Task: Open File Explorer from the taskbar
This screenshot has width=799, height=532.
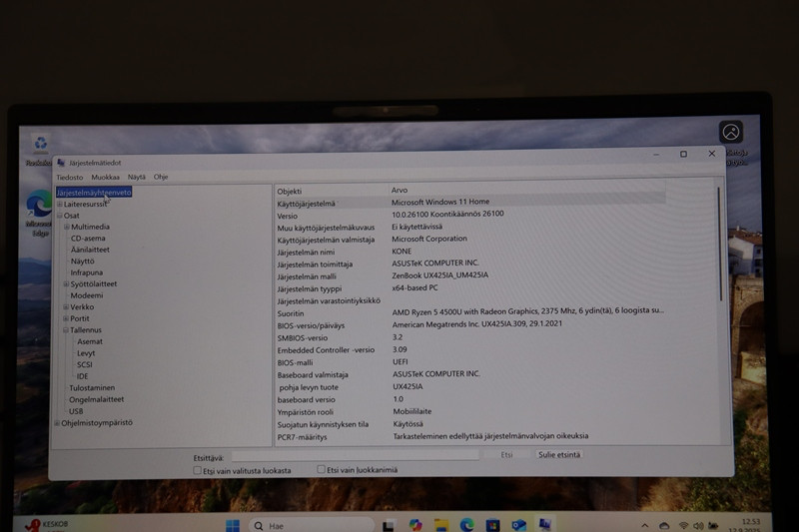Action: click(x=441, y=525)
